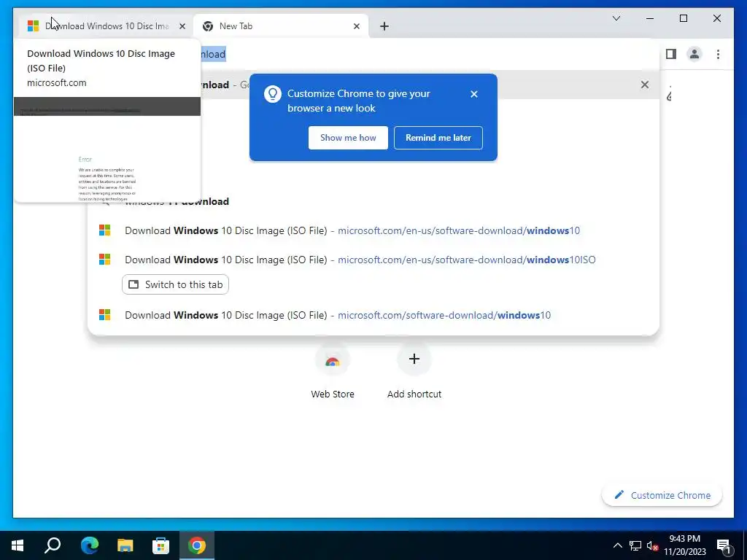Click Microsoft logo of windows10ISO suggestion

(x=105, y=260)
